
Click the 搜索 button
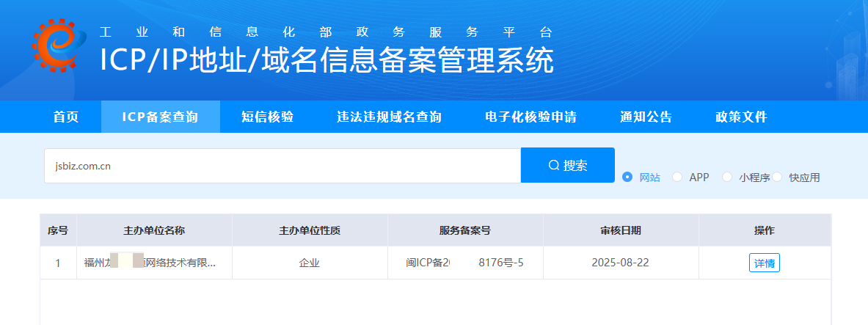pyautogui.click(x=568, y=165)
